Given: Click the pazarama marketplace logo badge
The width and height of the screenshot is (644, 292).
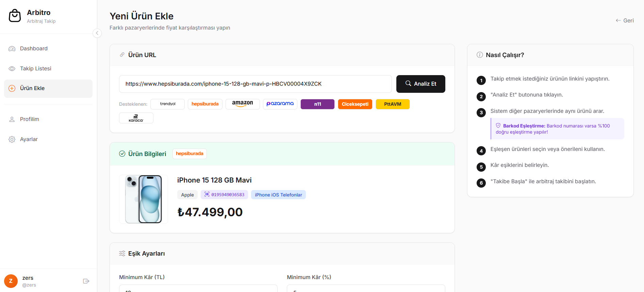Looking at the screenshot, I should (280, 104).
